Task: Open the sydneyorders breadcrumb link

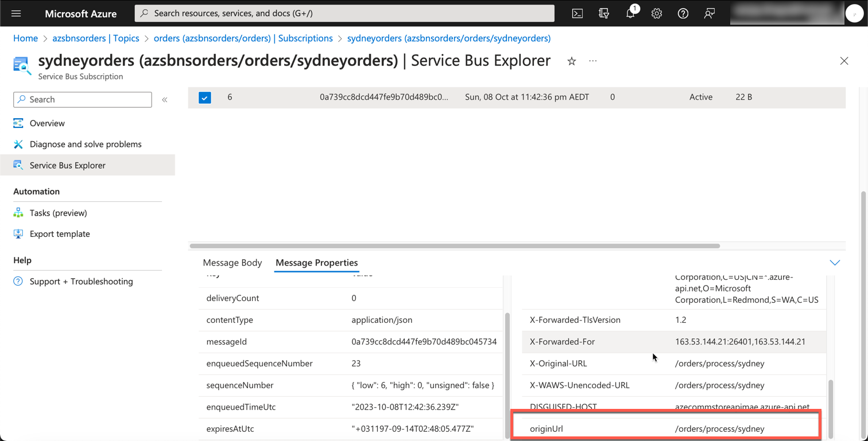Action: click(x=449, y=38)
